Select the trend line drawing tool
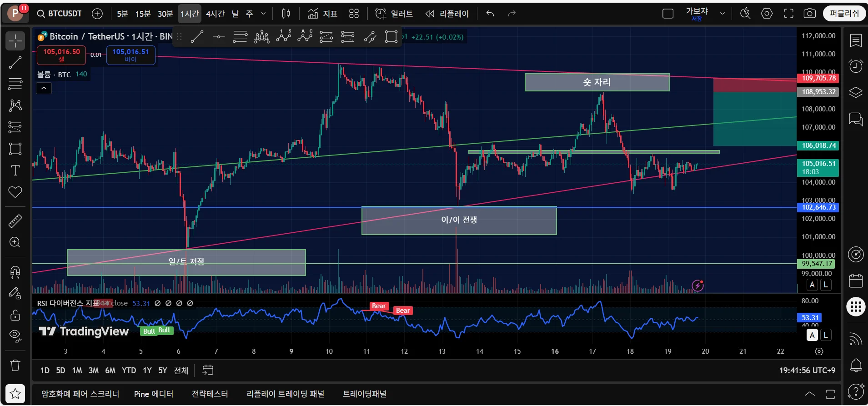This screenshot has width=868, height=406. coord(15,63)
